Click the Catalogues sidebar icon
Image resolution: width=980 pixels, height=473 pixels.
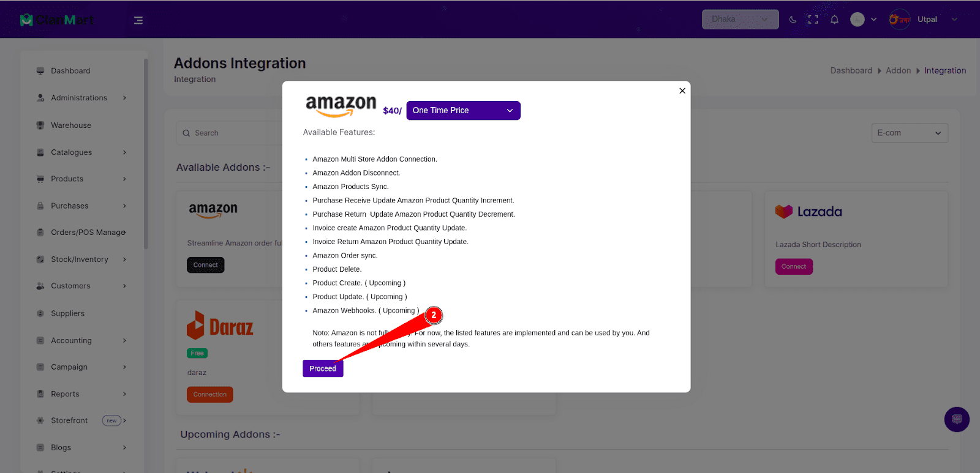tap(40, 152)
